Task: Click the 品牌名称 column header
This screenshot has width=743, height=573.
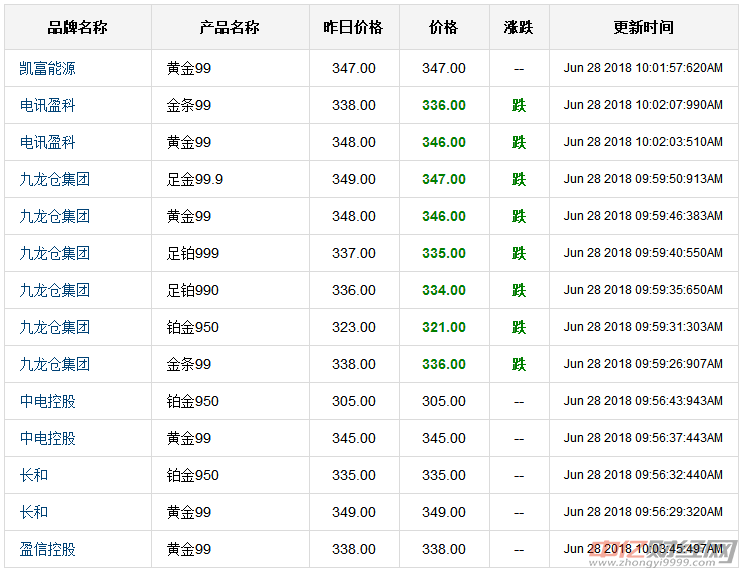Action: coord(78,27)
